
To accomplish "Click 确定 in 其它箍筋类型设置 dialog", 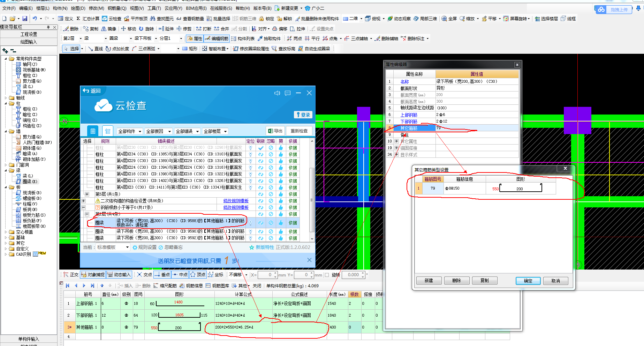I will 528,281.
